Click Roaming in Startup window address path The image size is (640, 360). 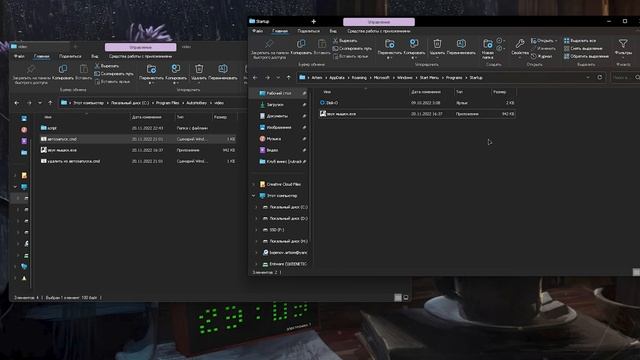(x=359, y=78)
